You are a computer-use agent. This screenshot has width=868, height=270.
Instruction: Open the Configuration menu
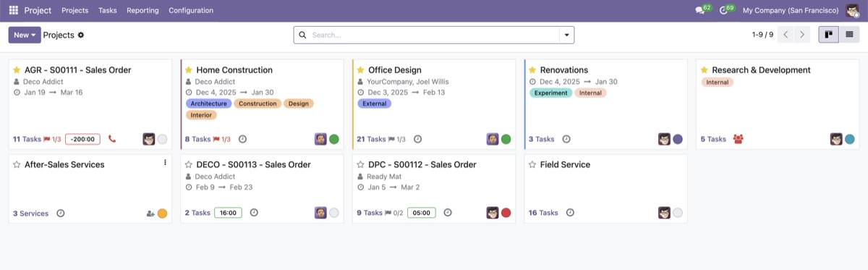click(x=191, y=10)
